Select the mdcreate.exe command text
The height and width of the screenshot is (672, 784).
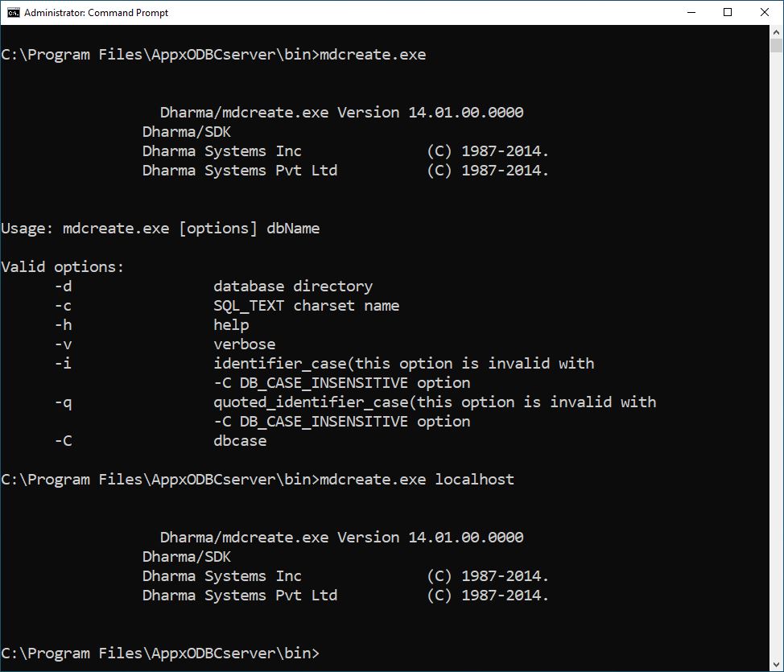pos(373,54)
